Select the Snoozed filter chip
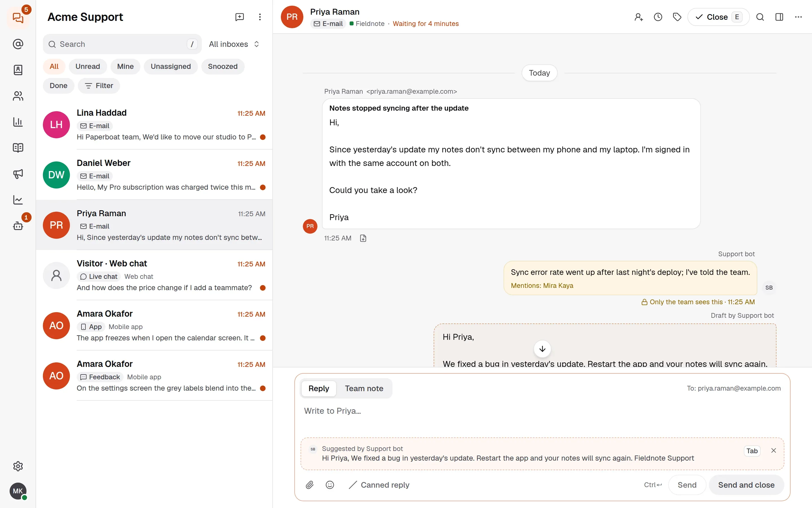 pyautogui.click(x=222, y=67)
